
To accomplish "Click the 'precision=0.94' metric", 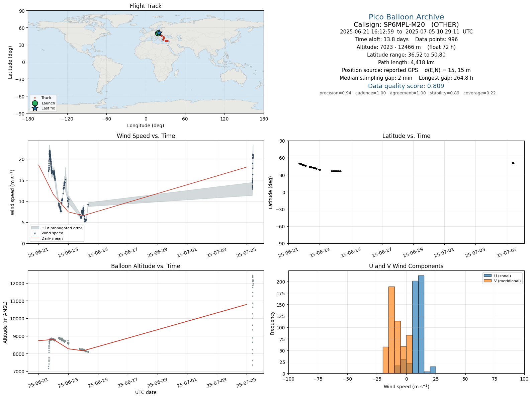I will click(335, 93).
